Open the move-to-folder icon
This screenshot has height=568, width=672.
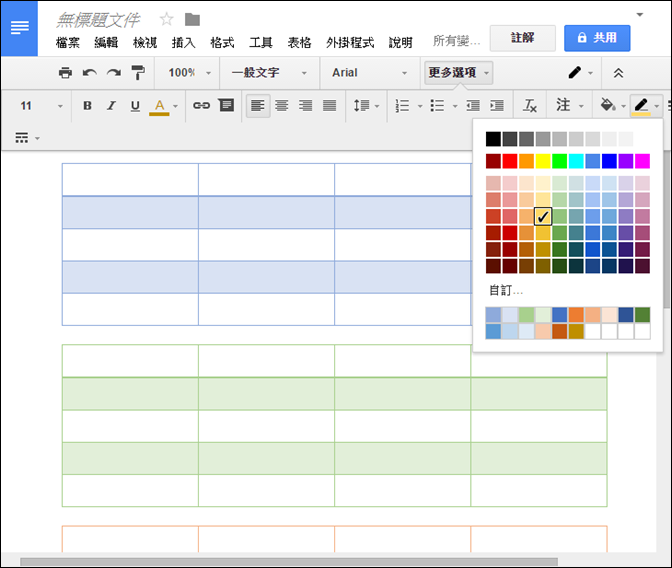pos(192,19)
